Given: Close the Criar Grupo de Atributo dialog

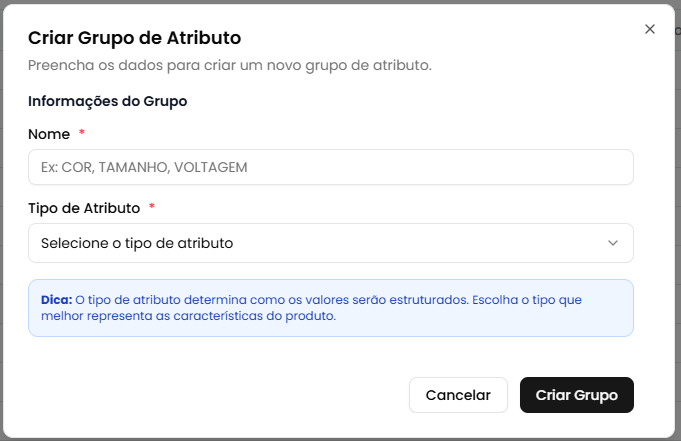Looking at the screenshot, I should pos(650,29).
